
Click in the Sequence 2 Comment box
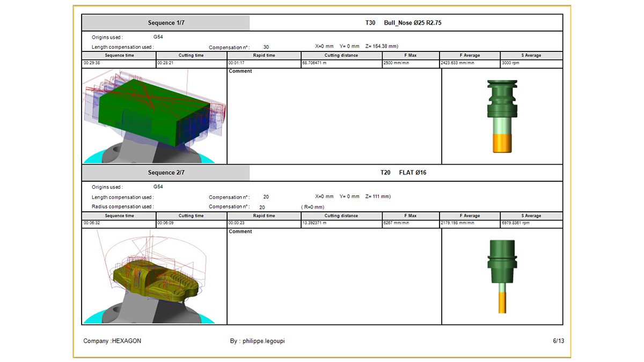click(x=334, y=276)
